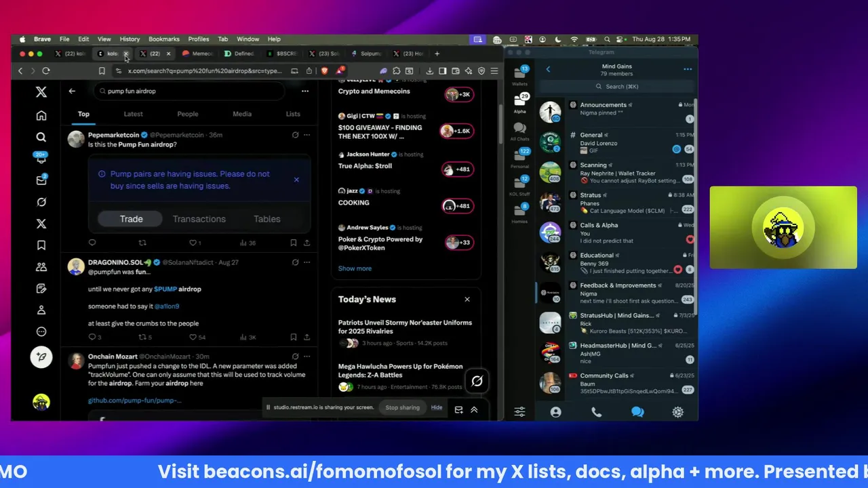Select the Tables tab in post card

coord(267,219)
